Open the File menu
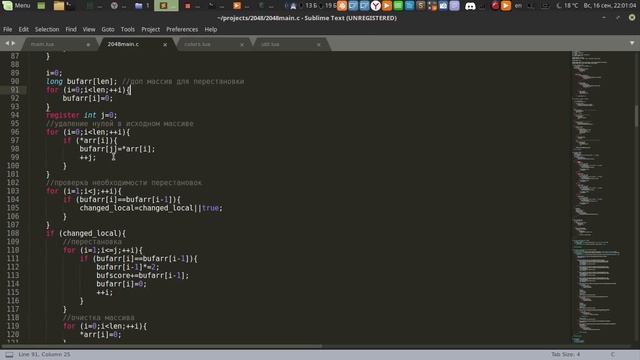This screenshot has width=640, height=360. click(x=7, y=29)
